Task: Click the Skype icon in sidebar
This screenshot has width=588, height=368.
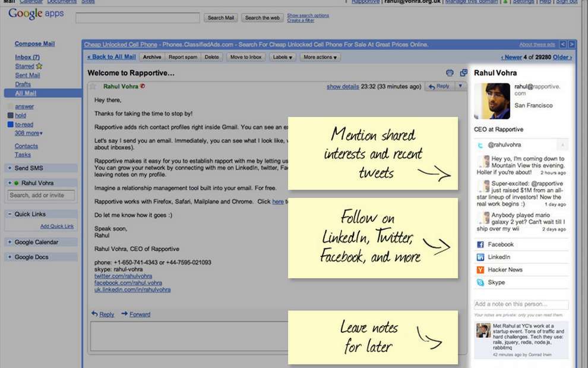Action: [480, 282]
